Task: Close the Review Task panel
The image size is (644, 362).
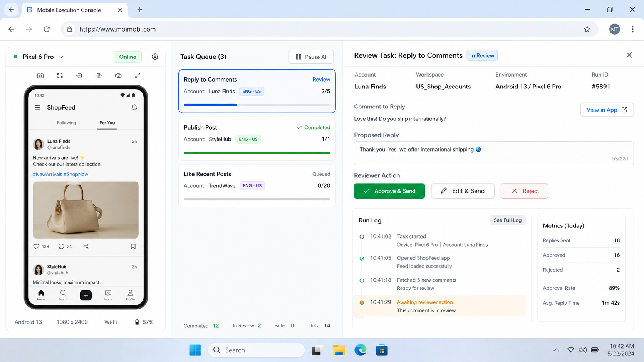Action: [629, 55]
